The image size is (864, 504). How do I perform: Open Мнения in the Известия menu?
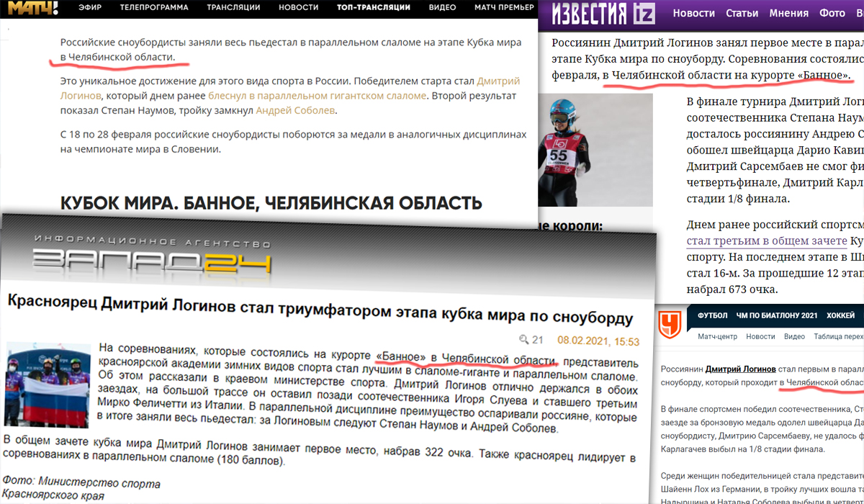tap(788, 13)
